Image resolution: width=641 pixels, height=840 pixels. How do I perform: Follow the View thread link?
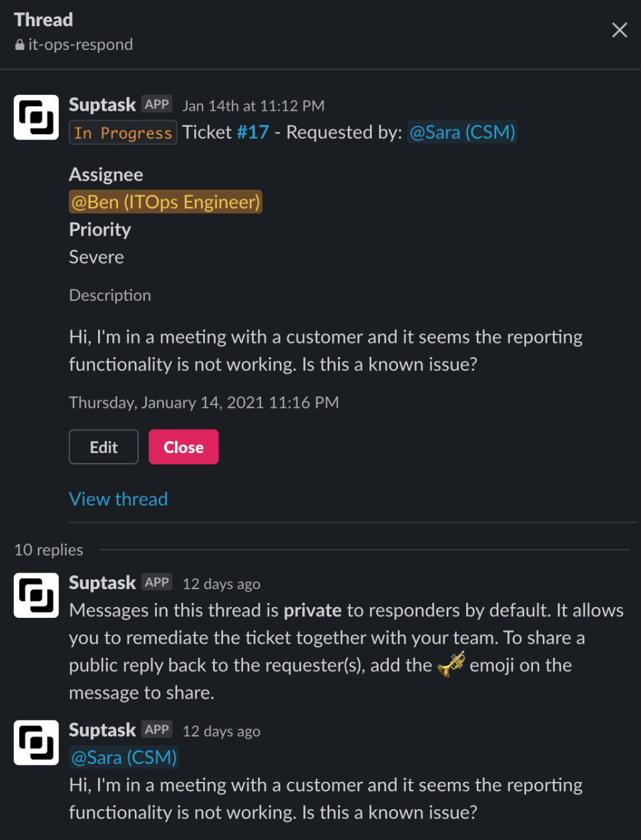pos(118,499)
